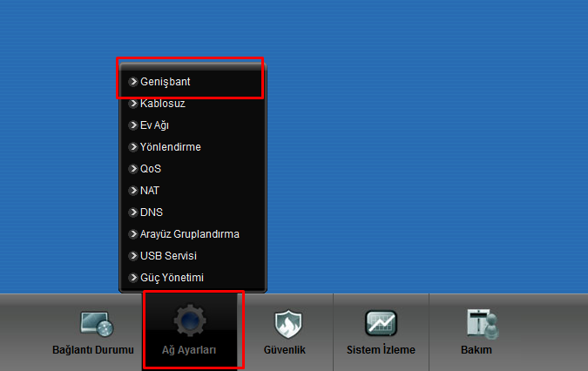
Task: Open the Bakım maintenance icon
Action: (x=483, y=324)
